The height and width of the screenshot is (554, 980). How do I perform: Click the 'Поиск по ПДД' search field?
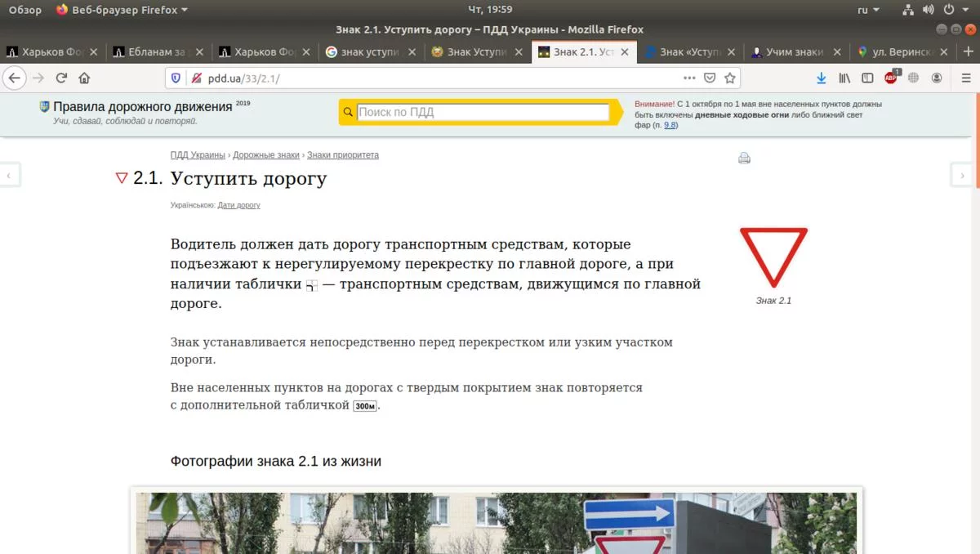483,112
